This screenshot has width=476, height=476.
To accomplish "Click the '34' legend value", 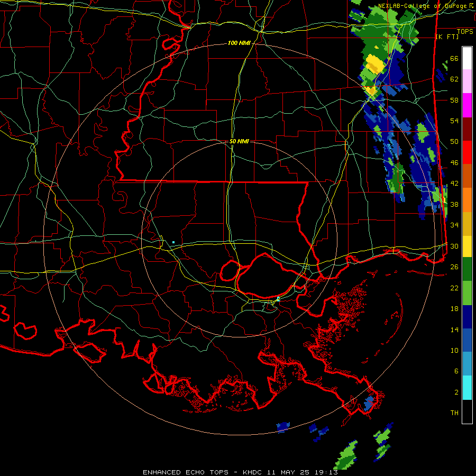I will point(454,225).
